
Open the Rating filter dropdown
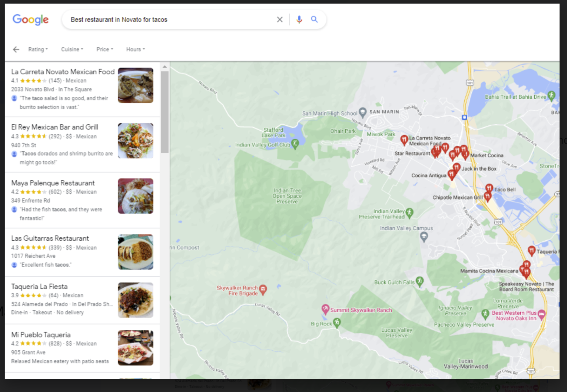[38, 49]
